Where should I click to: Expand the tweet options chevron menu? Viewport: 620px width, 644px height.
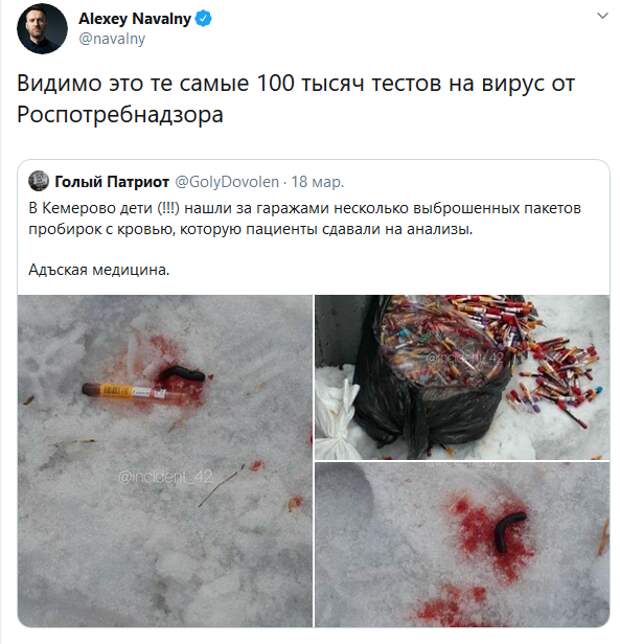[x=602, y=16]
